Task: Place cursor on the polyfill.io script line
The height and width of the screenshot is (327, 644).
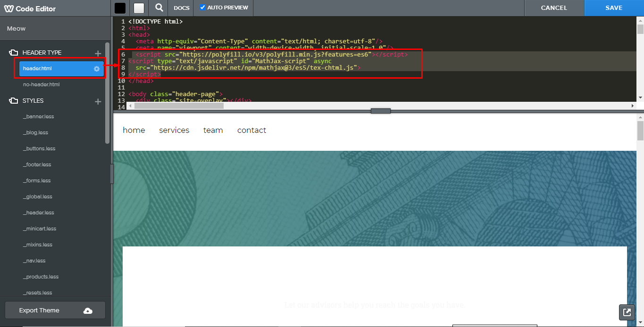Action: coord(272,55)
